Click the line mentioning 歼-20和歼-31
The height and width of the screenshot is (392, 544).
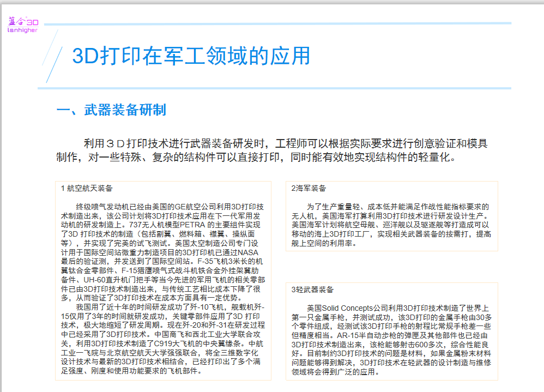(x=163, y=325)
